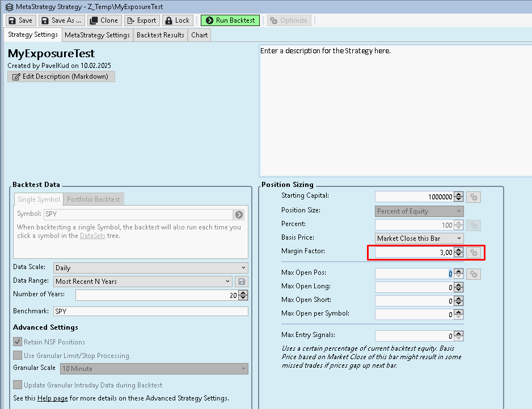Click the arrow icon beside Symbol field
Image resolution: width=532 pixels, height=409 pixels.
239,215
